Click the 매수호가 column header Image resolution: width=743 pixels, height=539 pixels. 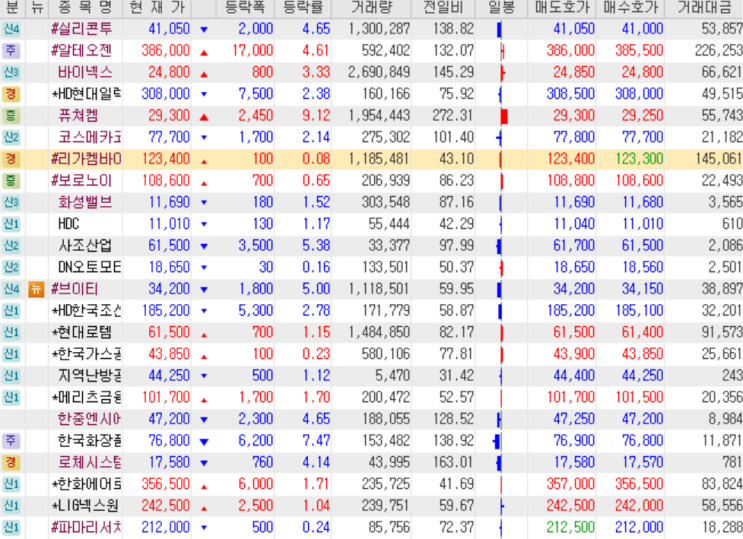[631, 8]
